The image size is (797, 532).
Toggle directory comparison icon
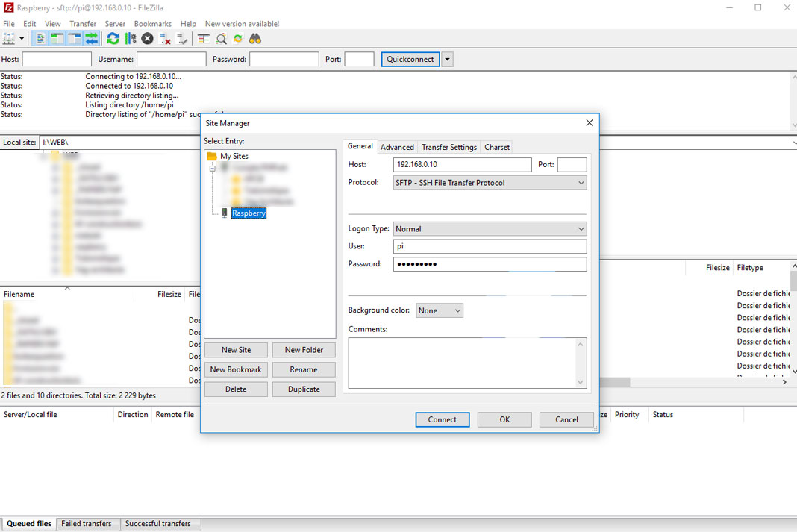click(x=221, y=39)
